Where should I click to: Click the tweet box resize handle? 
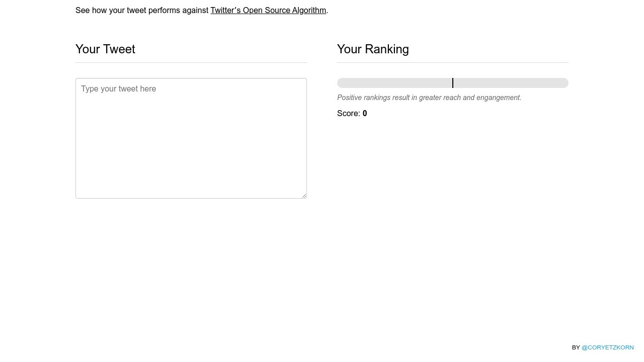(x=304, y=196)
